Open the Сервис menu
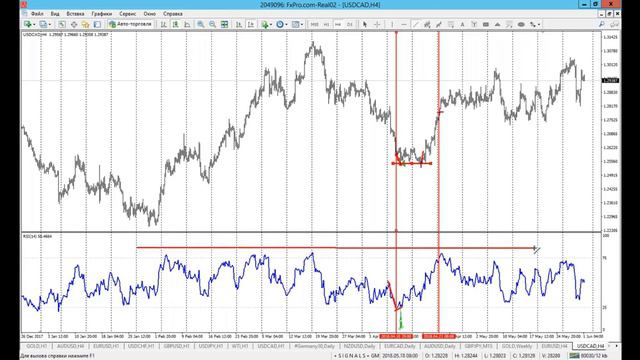 click(128, 14)
